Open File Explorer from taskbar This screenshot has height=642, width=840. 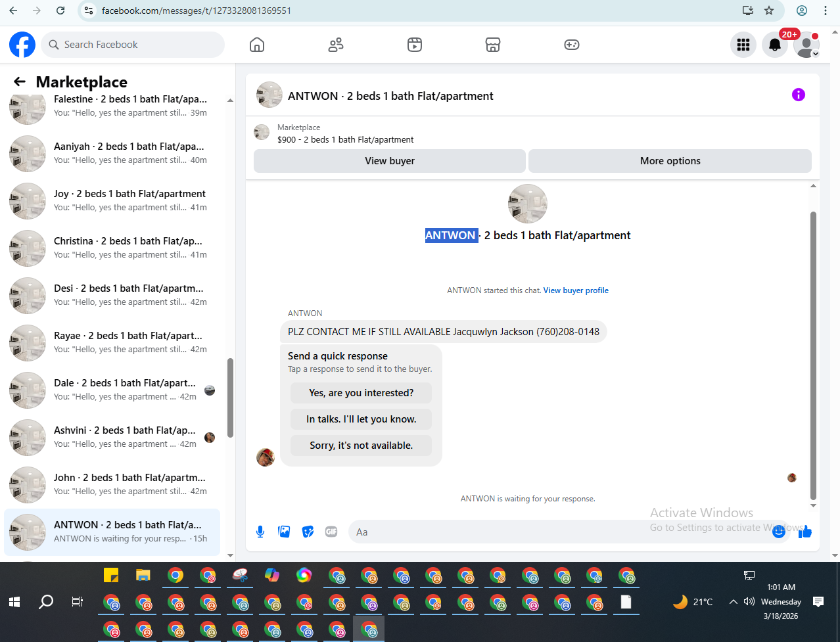point(143,576)
